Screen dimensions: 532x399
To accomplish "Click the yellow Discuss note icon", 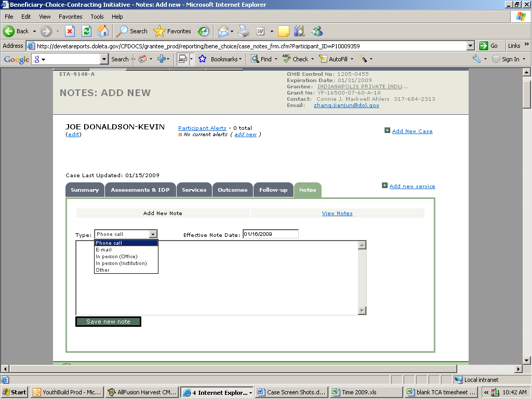I will click(283, 31).
